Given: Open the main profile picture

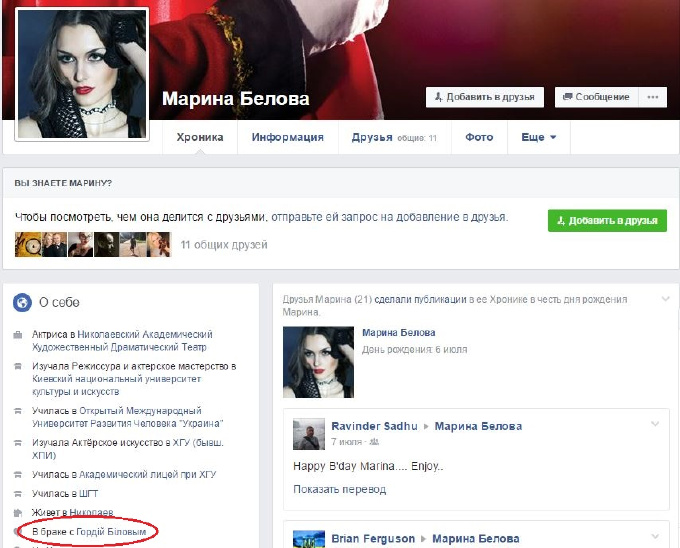Looking at the screenshot, I should tap(82, 73).
